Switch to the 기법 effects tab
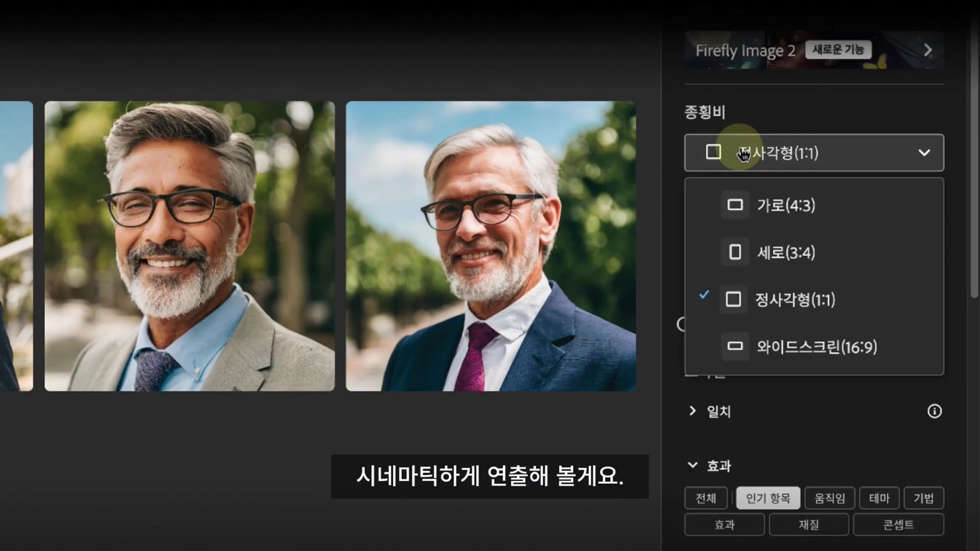 point(924,499)
